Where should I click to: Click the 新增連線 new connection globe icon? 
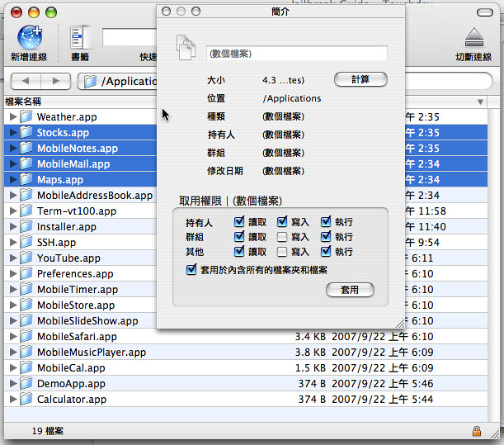[x=30, y=37]
